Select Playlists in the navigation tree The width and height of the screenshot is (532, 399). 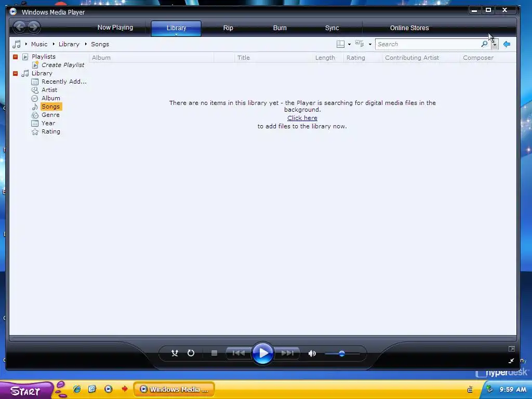click(44, 57)
